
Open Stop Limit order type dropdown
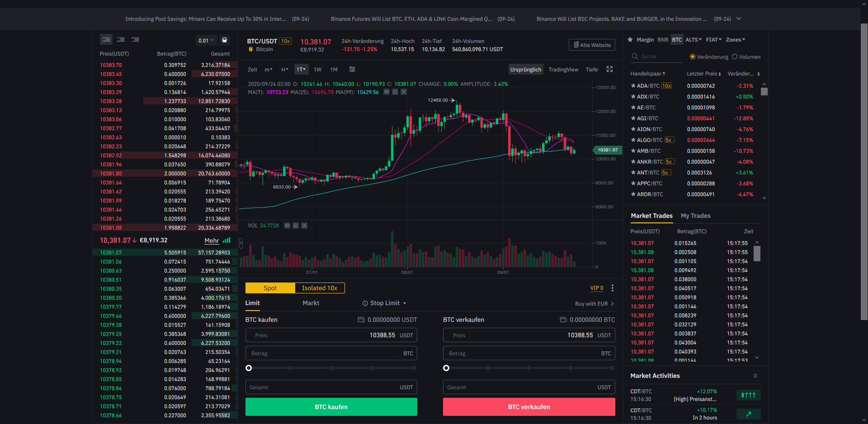[x=405, y=303]
